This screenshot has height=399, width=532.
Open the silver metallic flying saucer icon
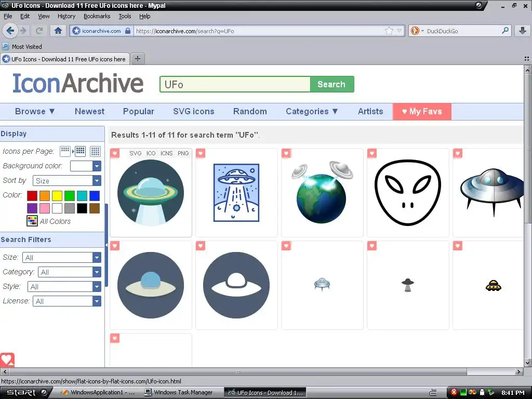[x=492, y=192]
